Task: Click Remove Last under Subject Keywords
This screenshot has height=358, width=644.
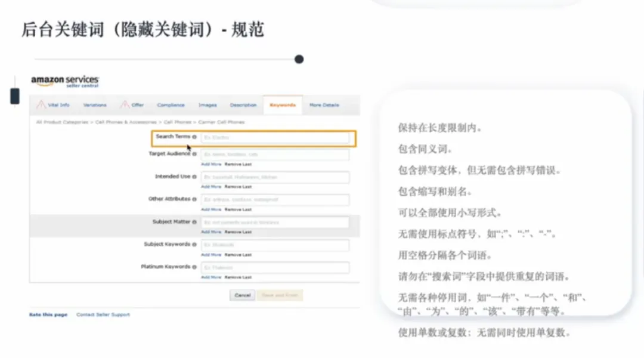Action: (x=238, y=255)
